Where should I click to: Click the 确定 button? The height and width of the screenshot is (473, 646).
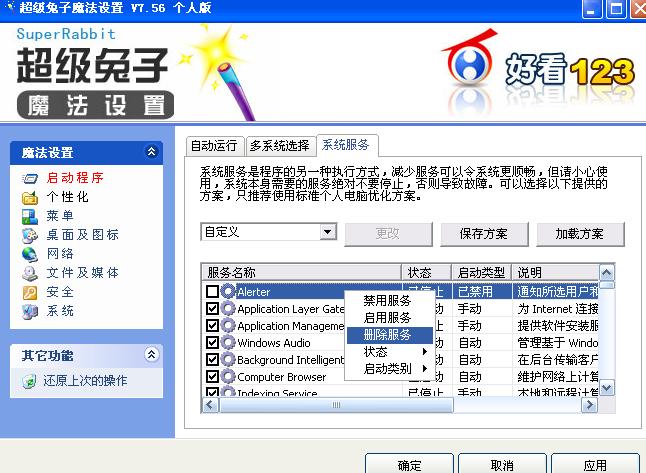click(410, 464)
